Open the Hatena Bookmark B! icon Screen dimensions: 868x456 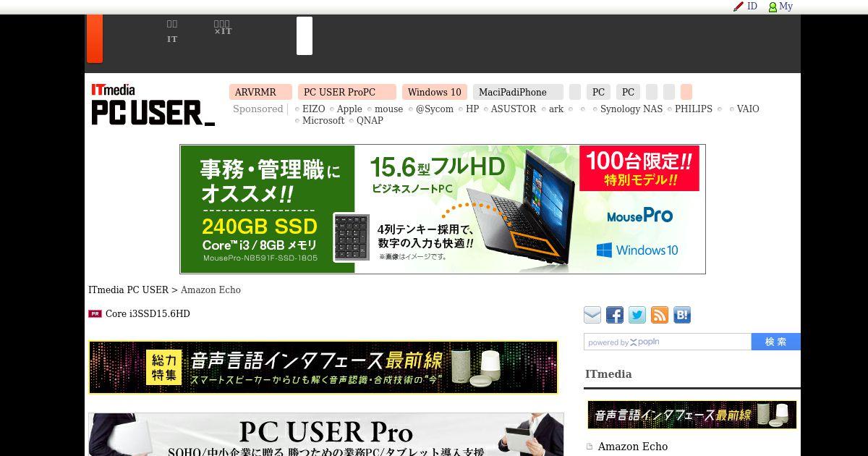(x=682, y=315)
